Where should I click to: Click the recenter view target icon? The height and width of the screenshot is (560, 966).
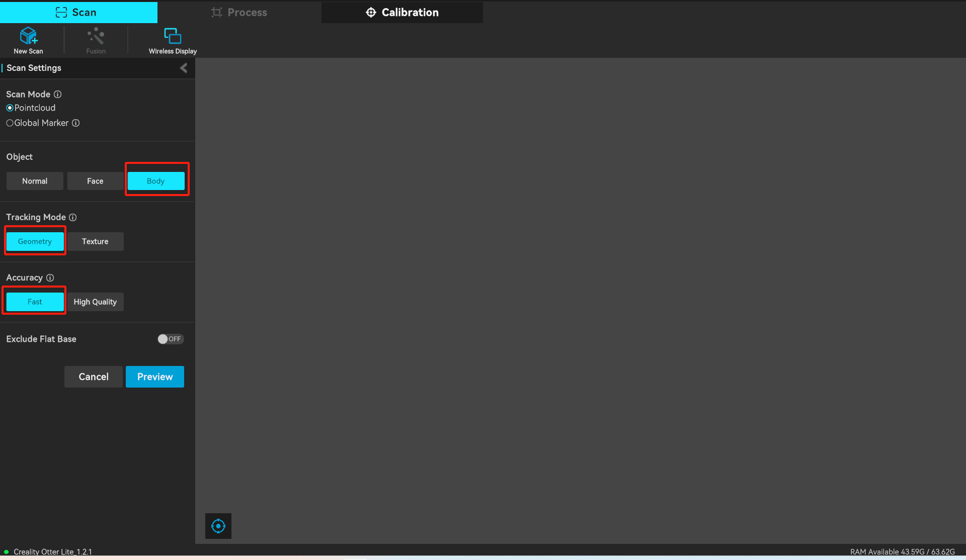pyautogui.click(x=218, y=526)
